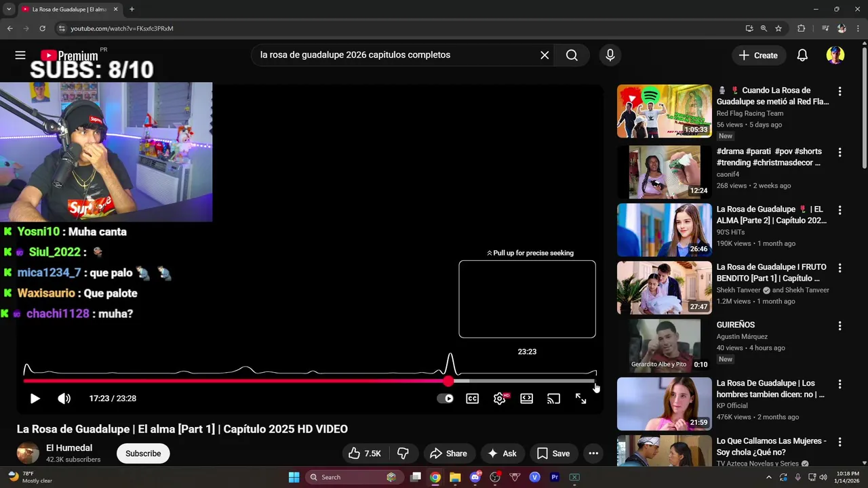The width and height of the screenshot is (868, 488).
Task: Open the EL ALMA Parte 2 thumbnail 26:46
Action: pyautogui.click(x=664, y=230)
